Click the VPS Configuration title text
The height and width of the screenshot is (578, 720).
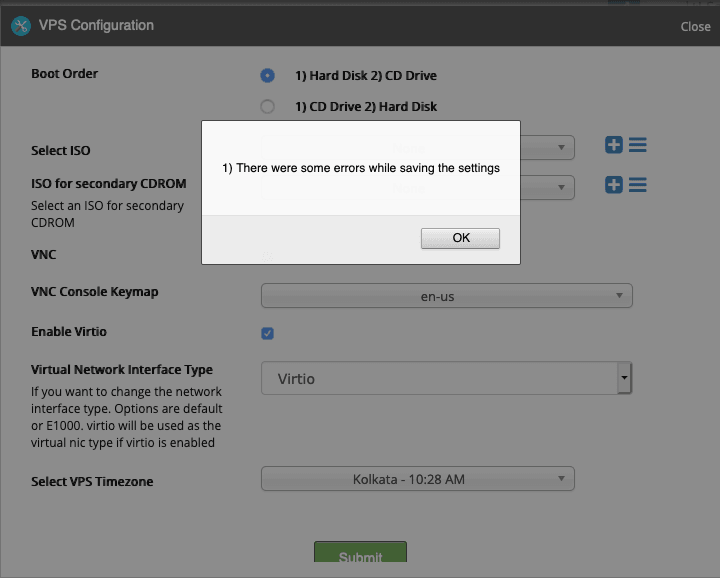tap(96, 26)
